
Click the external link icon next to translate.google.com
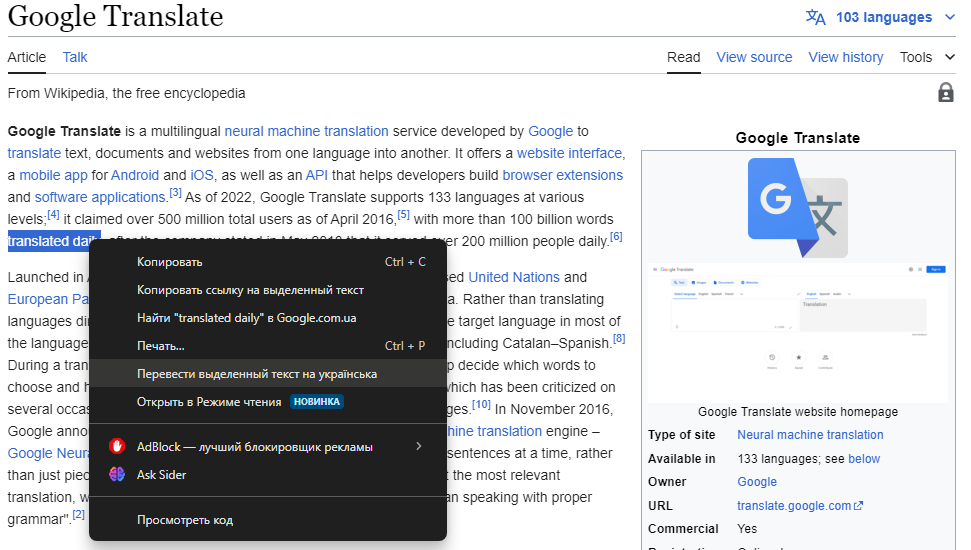click(858, 506)
